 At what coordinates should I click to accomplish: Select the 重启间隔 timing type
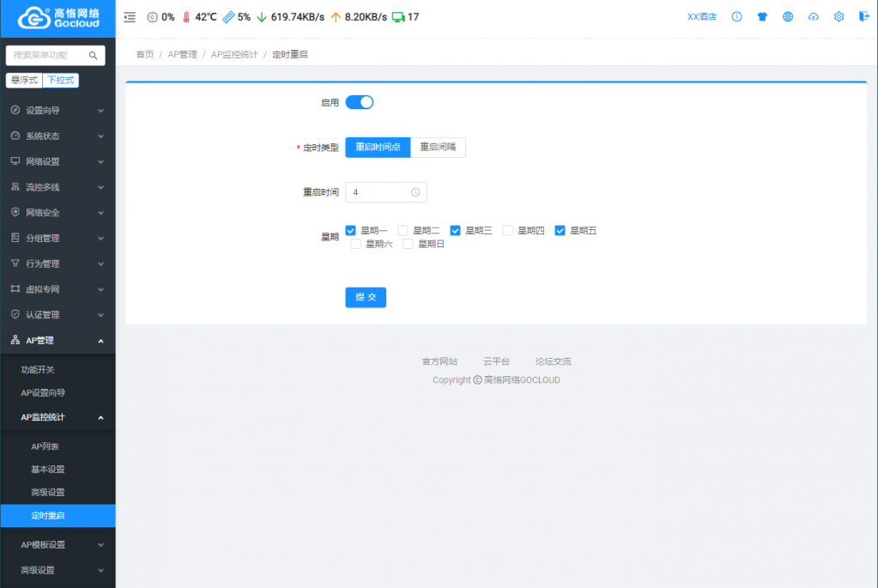(x=438, y=148)
